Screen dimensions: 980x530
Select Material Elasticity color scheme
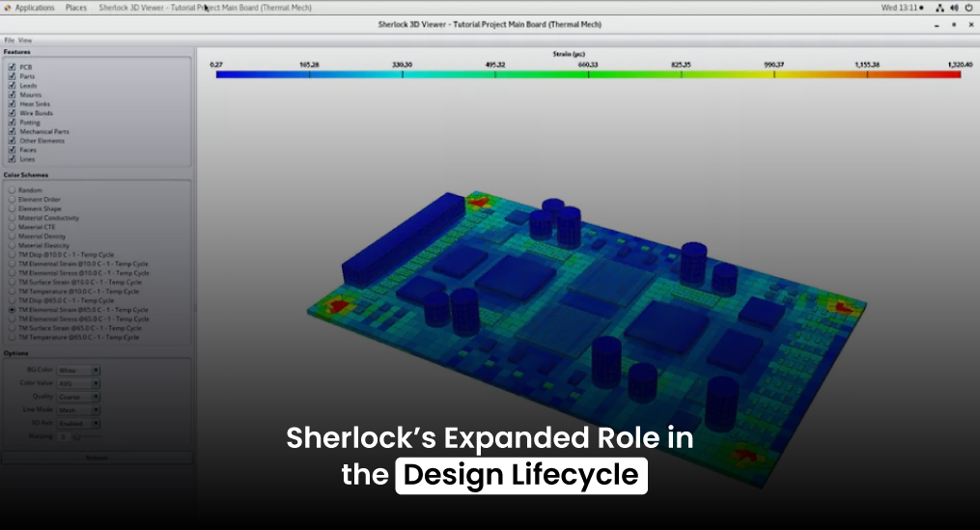pos(12,245)
